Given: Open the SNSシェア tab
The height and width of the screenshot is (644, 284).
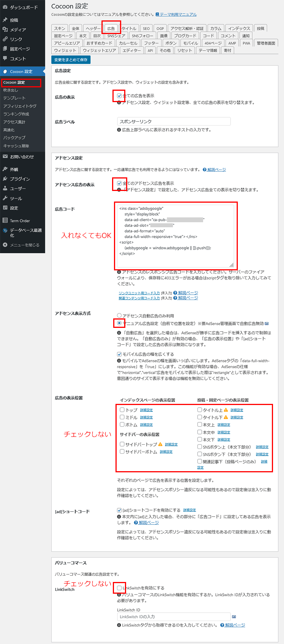Looking at the screenshot, I should click(x=116, y=36).
